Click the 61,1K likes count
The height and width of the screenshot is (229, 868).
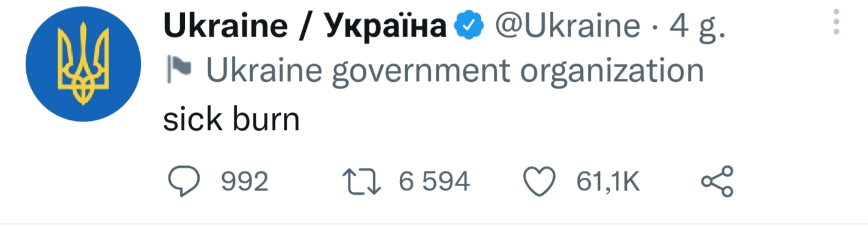(609, 182)
